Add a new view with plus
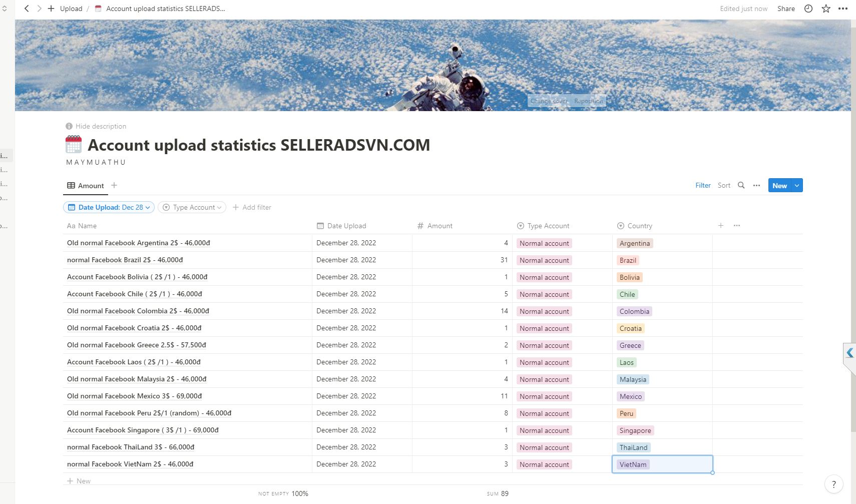856x504 pixels. click(114, 185)
